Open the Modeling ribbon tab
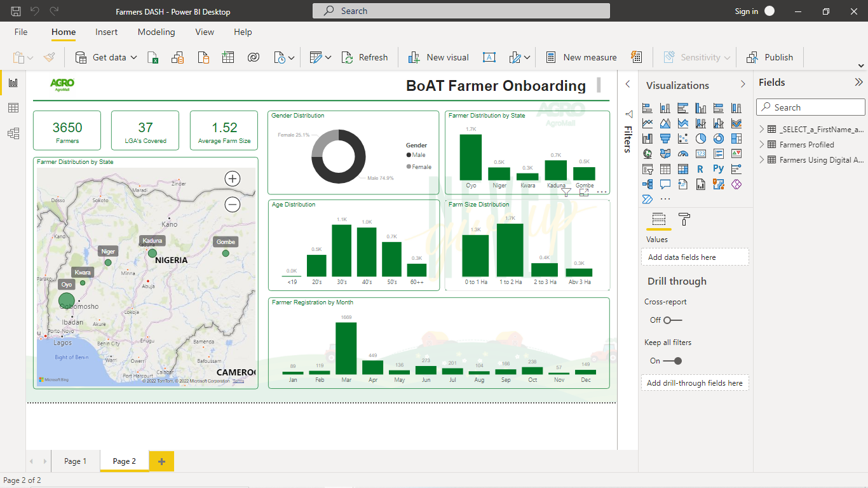This screenshot has width=868, height=488. 156,32
